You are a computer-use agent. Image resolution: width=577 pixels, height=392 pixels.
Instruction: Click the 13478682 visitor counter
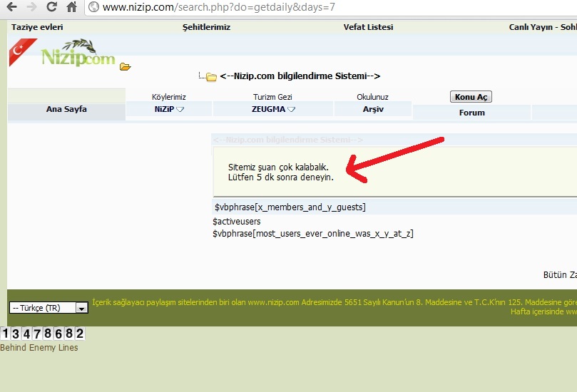[x=43, y=334]
